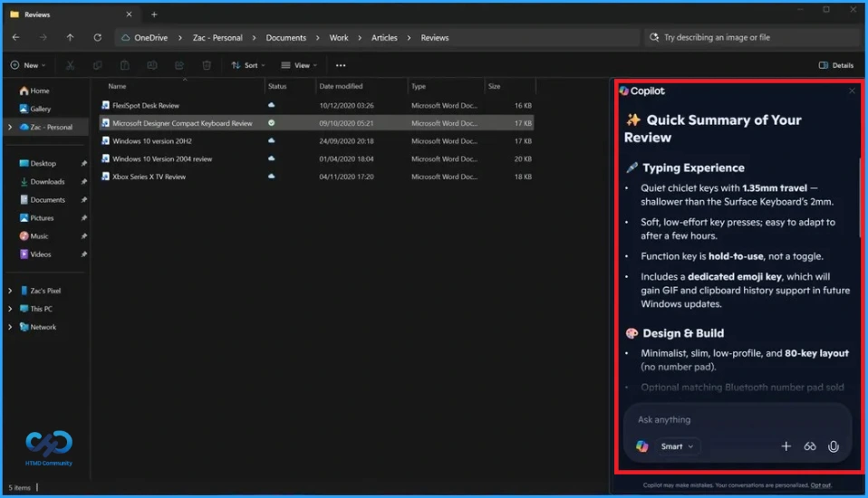Open a new File Explorer tab
The image size is (868, 498).
click(154, 14)
